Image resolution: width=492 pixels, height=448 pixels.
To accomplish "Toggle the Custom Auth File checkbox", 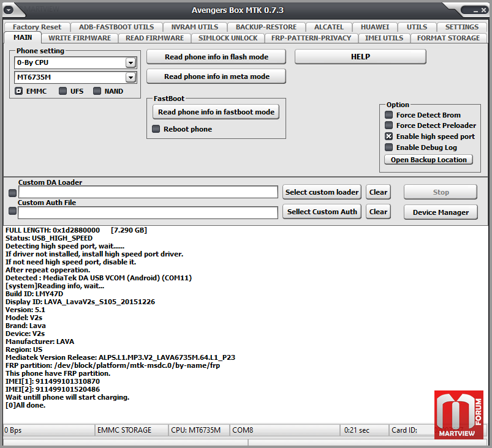I will click(12, 211).
